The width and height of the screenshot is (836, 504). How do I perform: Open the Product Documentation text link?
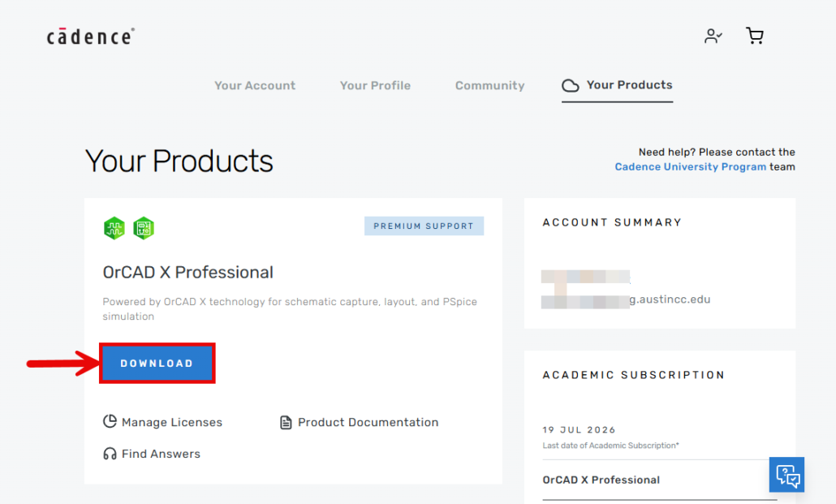(368, 422)
